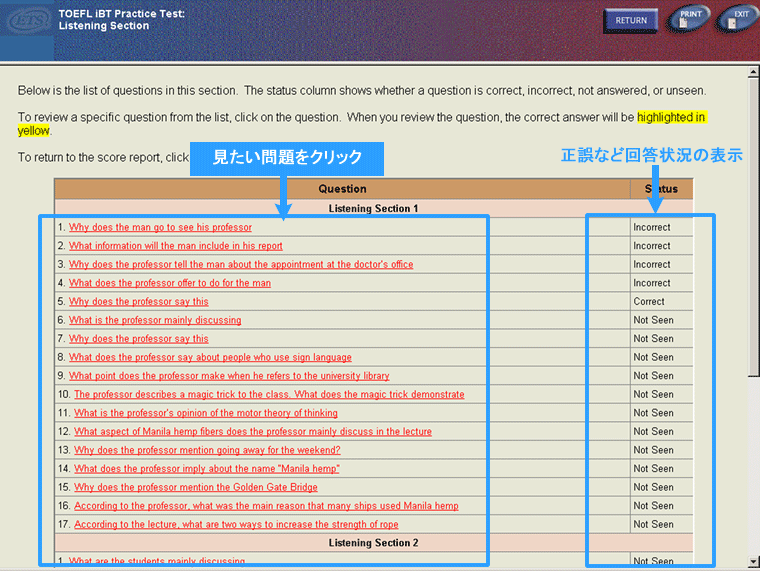The image size is (760, 571).
Task: Open question 'Why does the man go to see his professor'
Action: pyautogui.click(x=160, y=227)
